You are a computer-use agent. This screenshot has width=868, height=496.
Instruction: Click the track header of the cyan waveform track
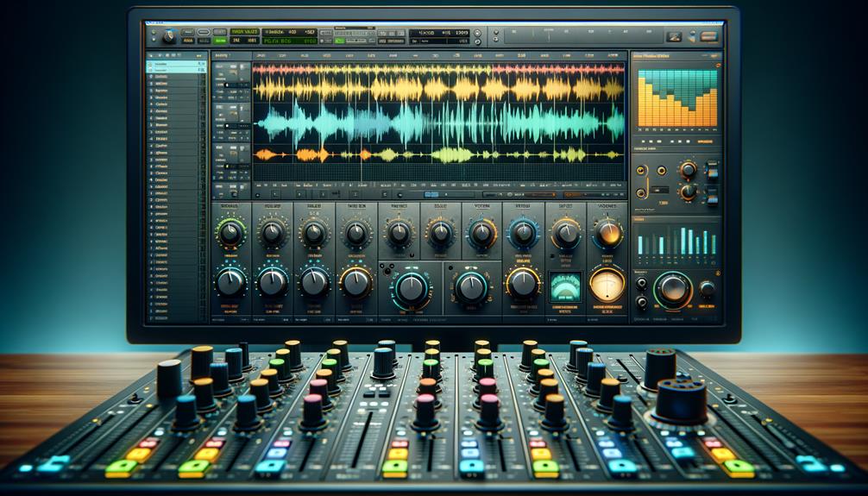point(231,122)
